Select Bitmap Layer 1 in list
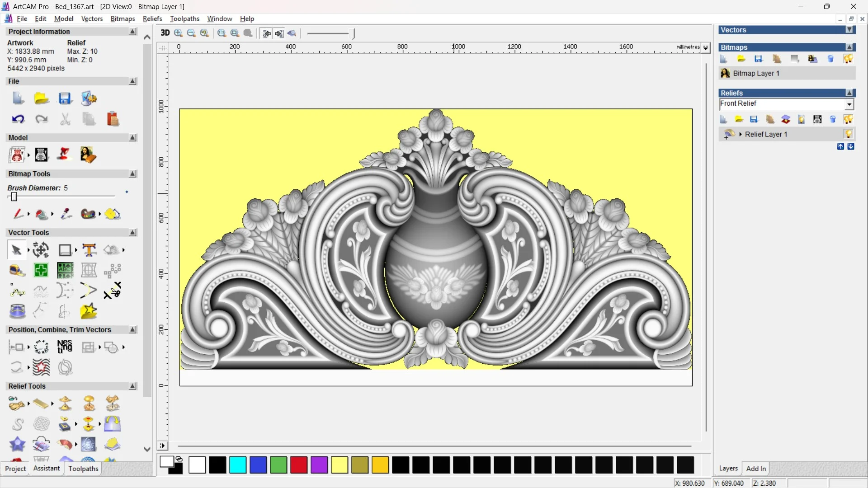The image size is (868, 488). tap(756, 73)
